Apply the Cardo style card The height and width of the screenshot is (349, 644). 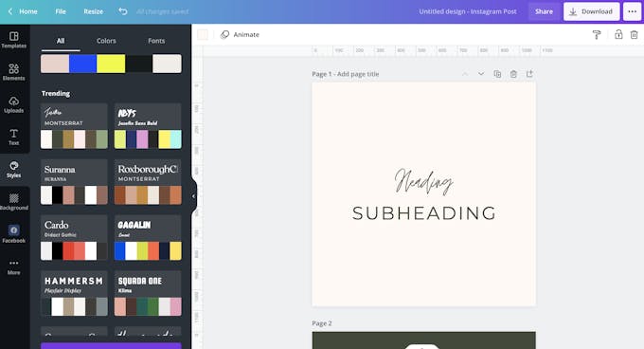point(74,238)
